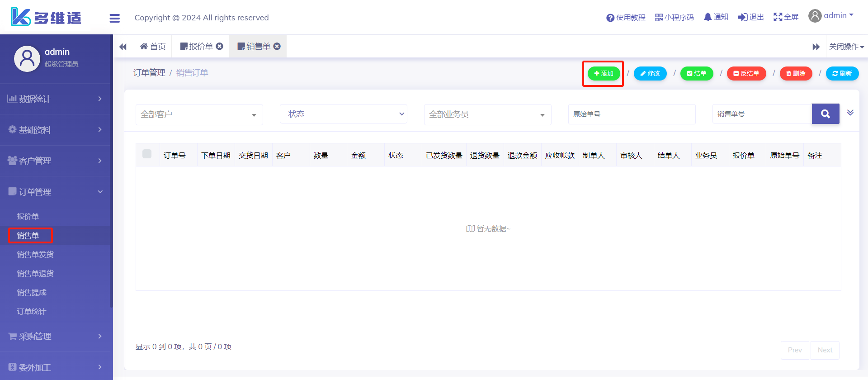The height and width of the screenshot is (380, 868).
Task: Click the 原始单号 input field
Action: click(631, 114)
